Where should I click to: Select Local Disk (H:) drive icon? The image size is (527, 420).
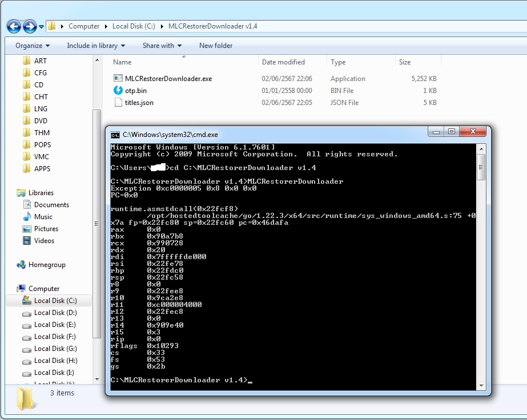coord(27,362)
